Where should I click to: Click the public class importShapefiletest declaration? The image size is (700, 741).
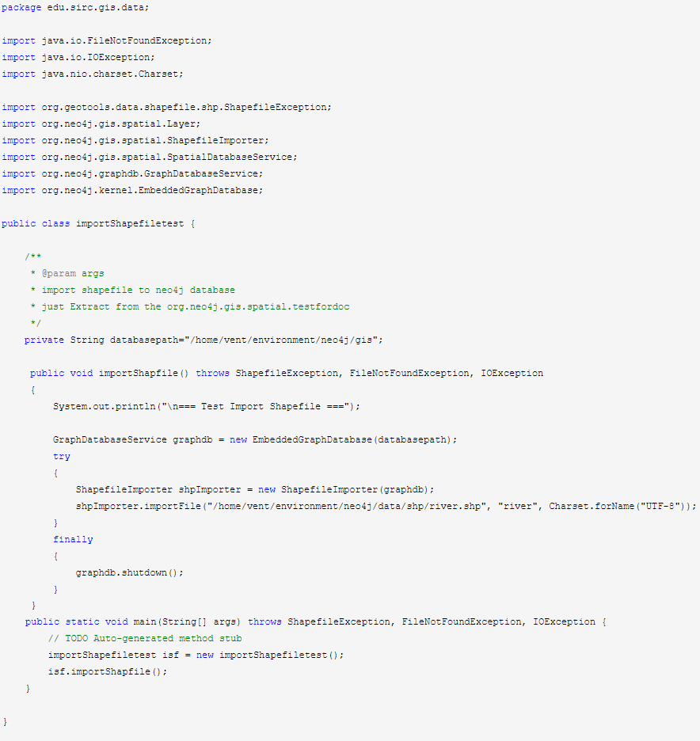98,223
